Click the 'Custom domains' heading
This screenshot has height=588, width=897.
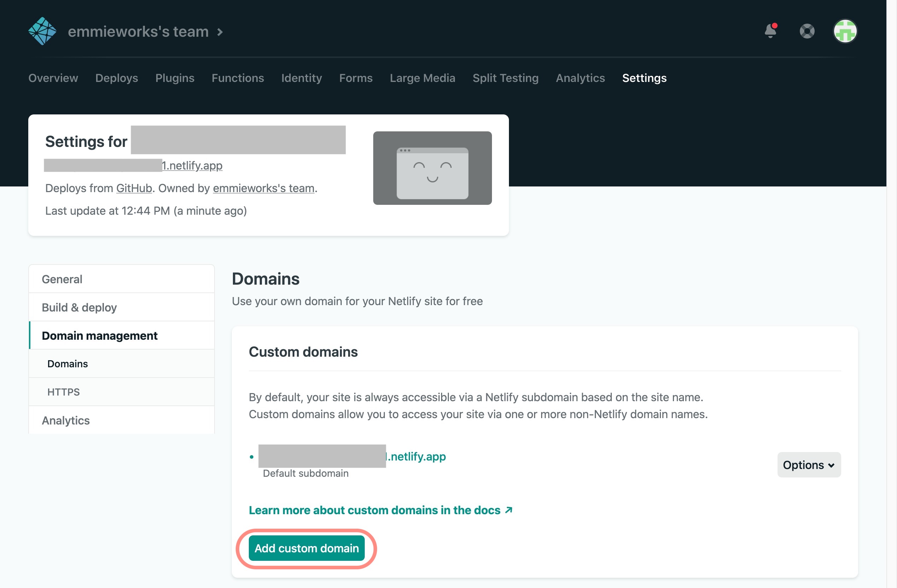click(x=303, y=352)
